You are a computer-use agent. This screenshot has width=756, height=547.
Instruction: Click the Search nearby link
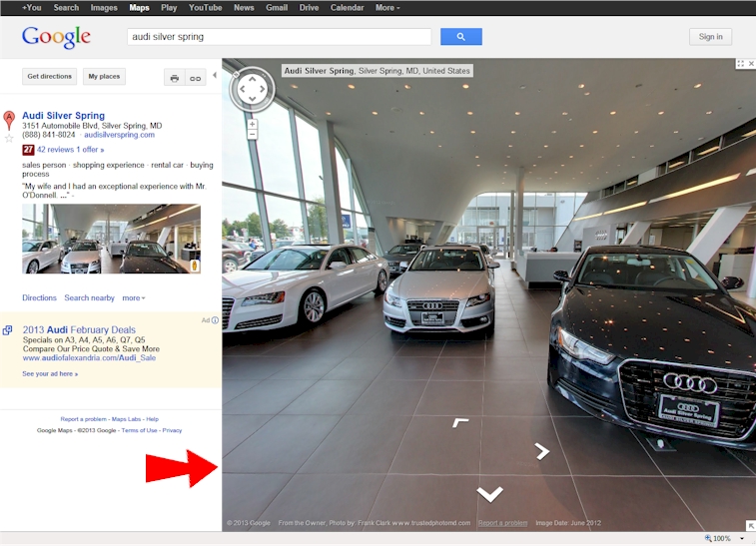(89, 297)
